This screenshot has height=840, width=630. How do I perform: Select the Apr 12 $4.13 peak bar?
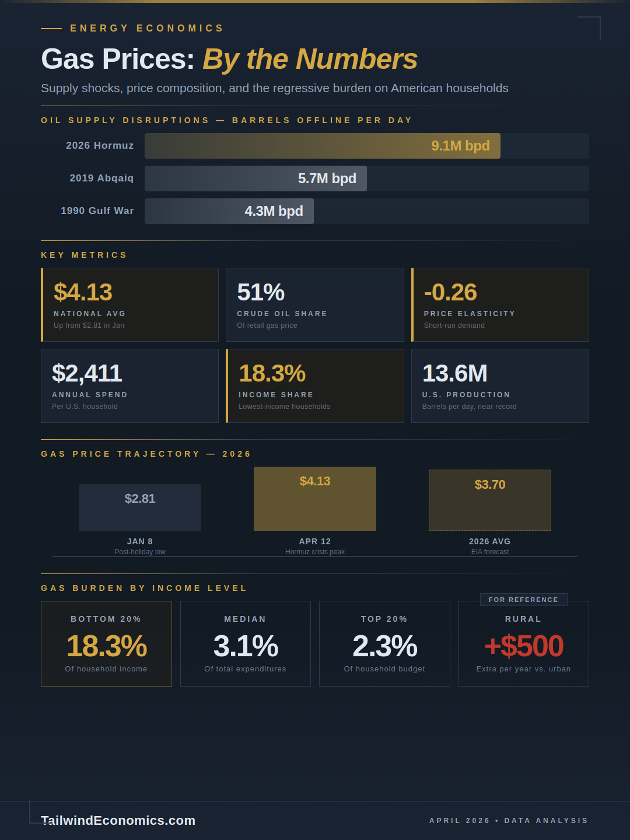pyautogui.click(x=315, y=499)
